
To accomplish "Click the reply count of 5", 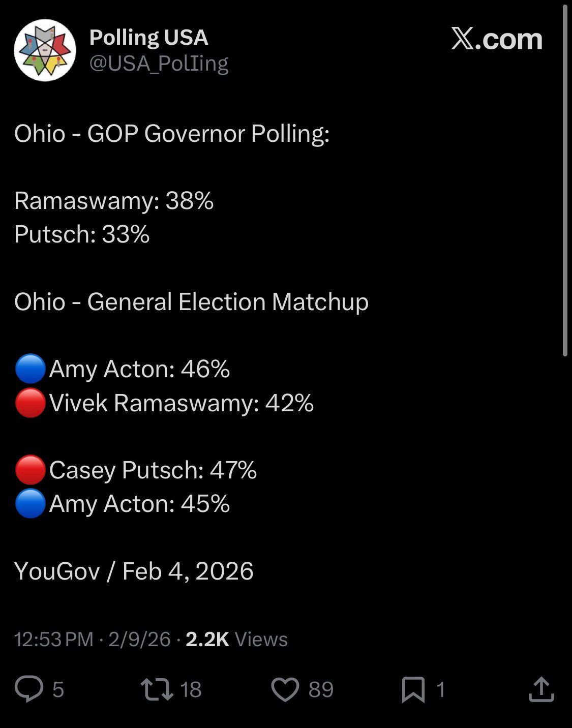I will [x=58, y=690].
